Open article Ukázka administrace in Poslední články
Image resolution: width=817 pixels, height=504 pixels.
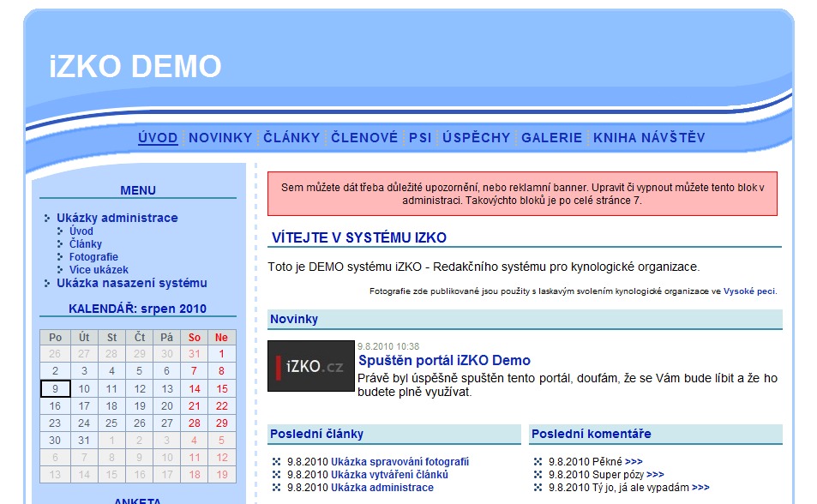point(382,488)
